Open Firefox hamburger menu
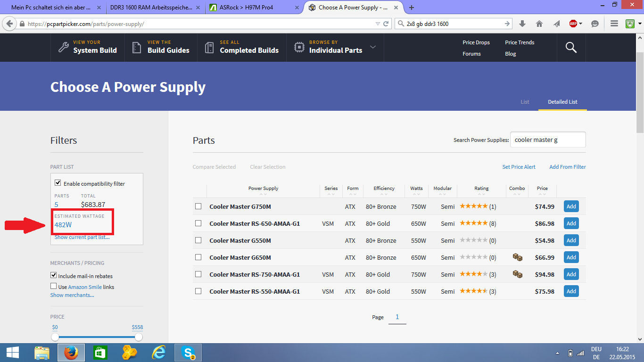Image resolution: width=644 pixels, height=362 pixels. [614, 24]
